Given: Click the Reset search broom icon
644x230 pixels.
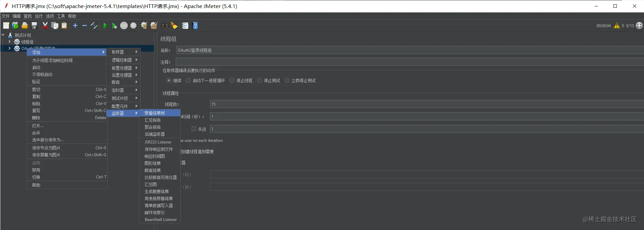Looking at the screenshot, I should coord(174,25).
